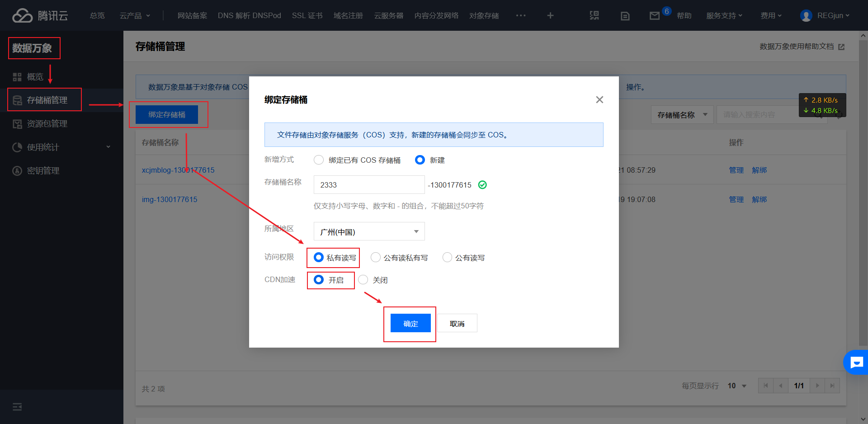
Task: Click the Tencent Cloud logo
Action: coord(40,15)
